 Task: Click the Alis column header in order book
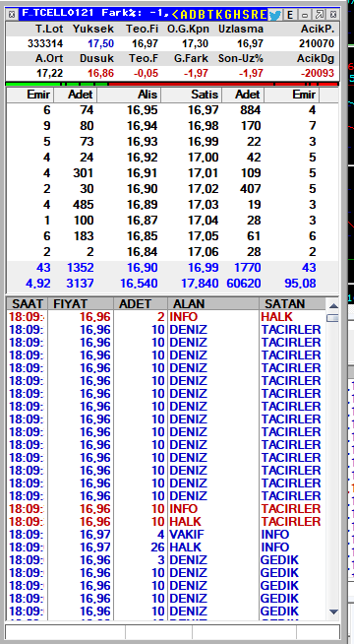coord(129,95)
